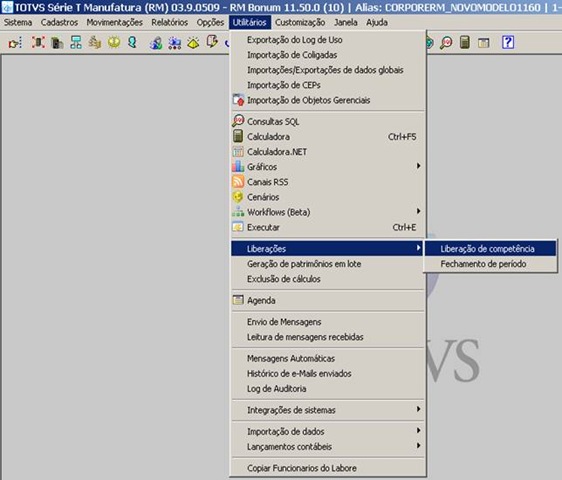
Task: Open the Movimentações menu
Action: coord(115,22)
